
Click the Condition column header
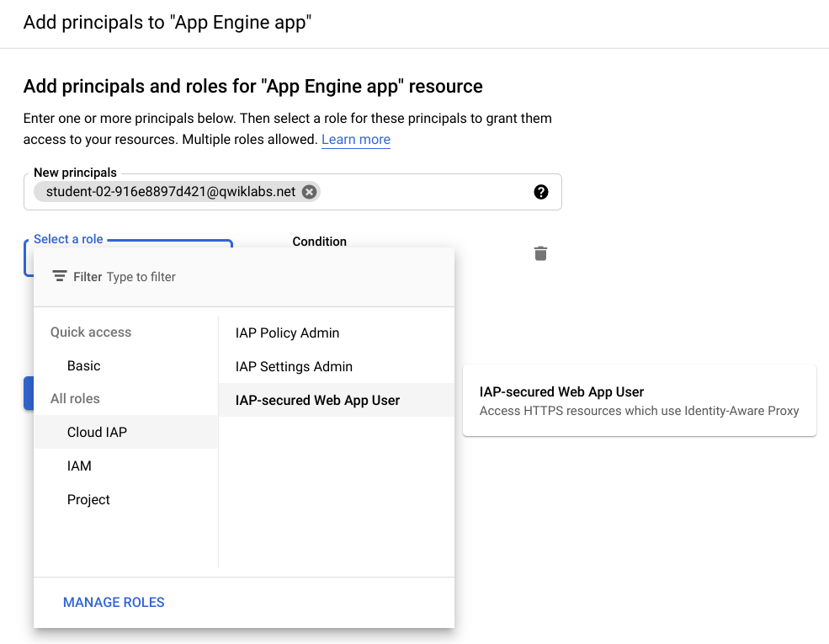[319, 242]
